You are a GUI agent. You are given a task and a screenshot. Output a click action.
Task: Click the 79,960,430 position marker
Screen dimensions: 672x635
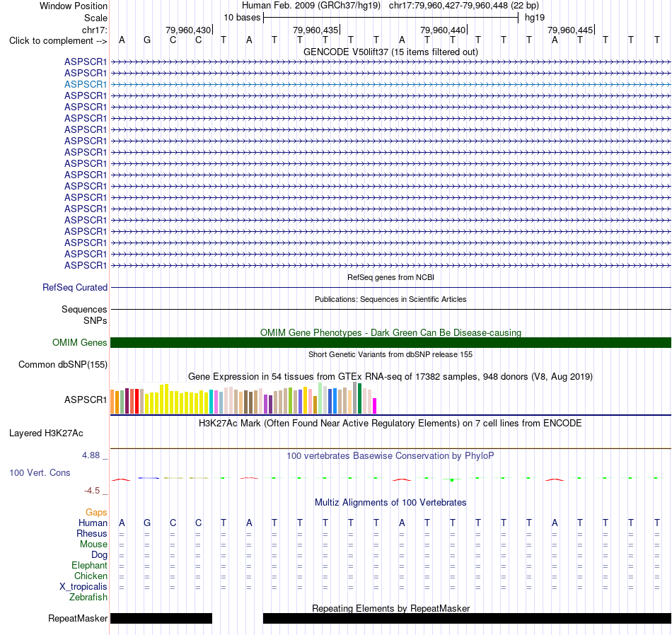click(x=189, y=30)
